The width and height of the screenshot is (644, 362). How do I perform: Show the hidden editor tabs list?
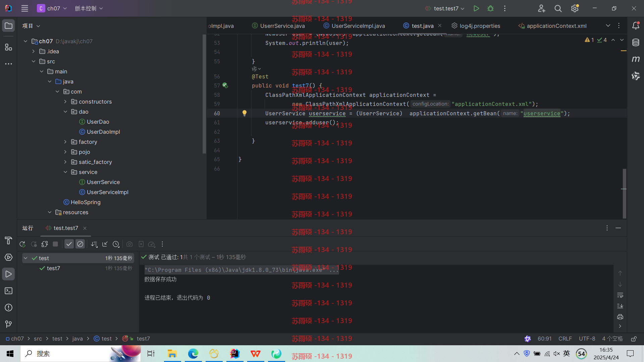(608, 26)
